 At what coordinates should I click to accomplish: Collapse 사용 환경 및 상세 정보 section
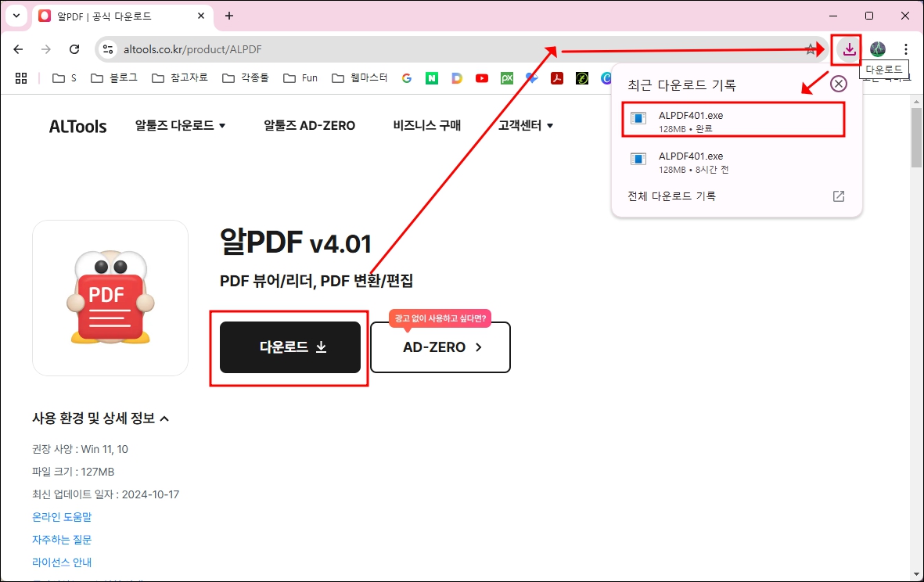[101, 419]
